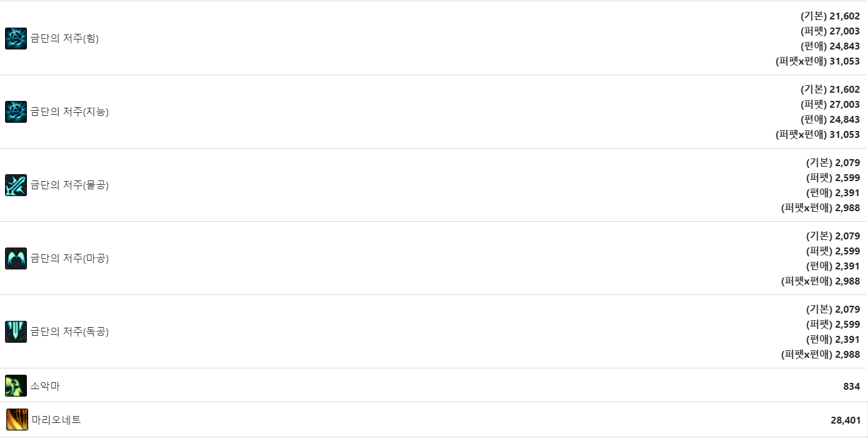
Task: Click (편애) 2,391 in 독공 row
Action: point(834,340)
